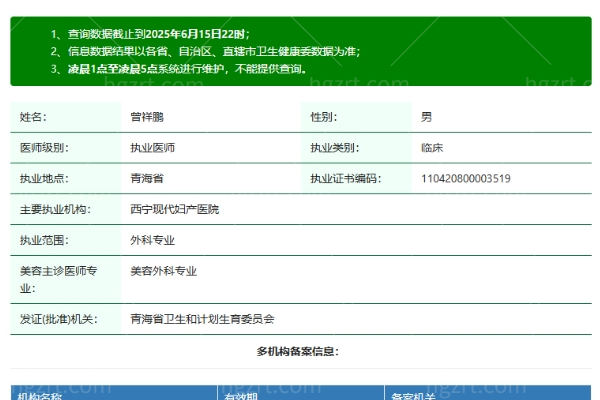Click the 姓名 label

click(x=33, y=117)
